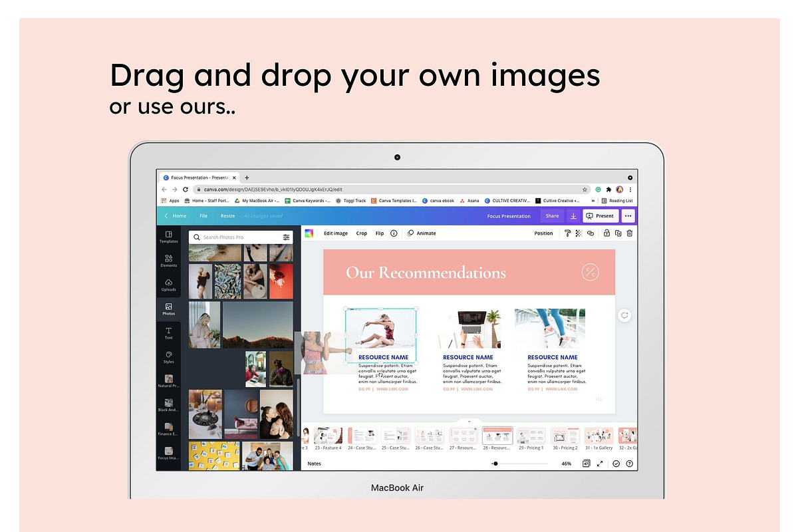Screen dimensions: 798x532
Task: Click the zoom slider handle
Action: (495, 464)
